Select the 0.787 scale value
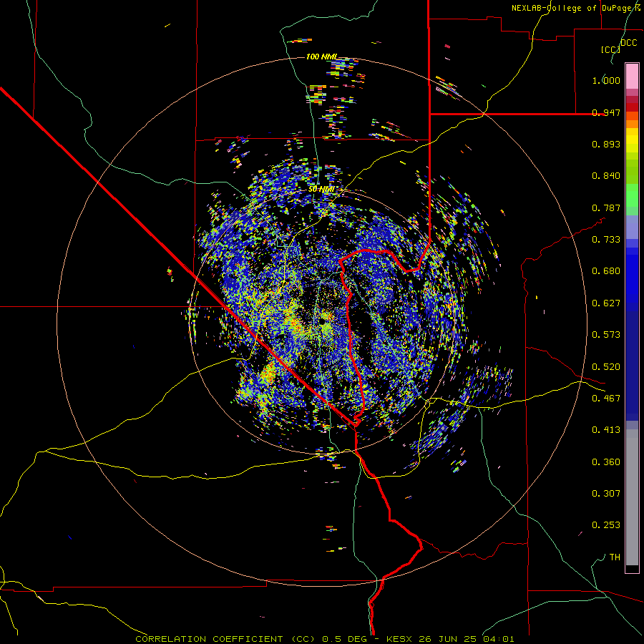Screen dimensions: 644x644 pyautogui.click(x=606, y=208)
